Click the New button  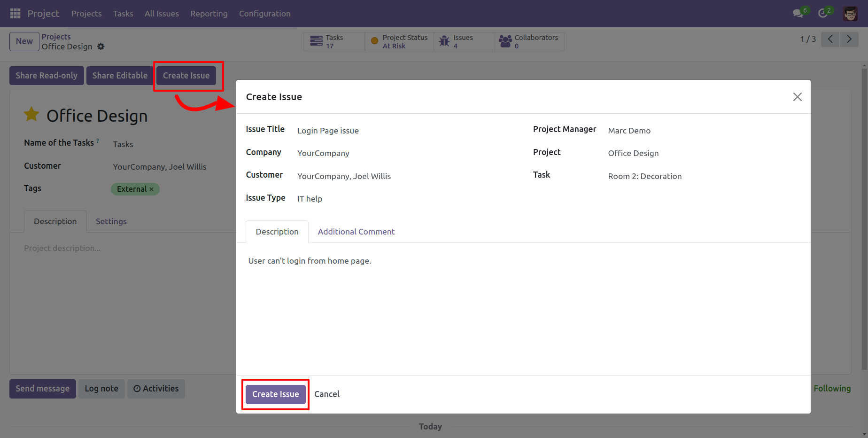24,41
